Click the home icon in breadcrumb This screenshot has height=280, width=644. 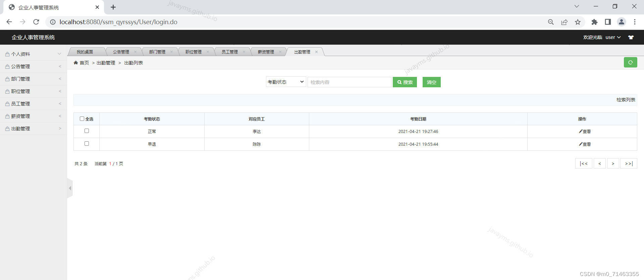(x=76, y=63)
